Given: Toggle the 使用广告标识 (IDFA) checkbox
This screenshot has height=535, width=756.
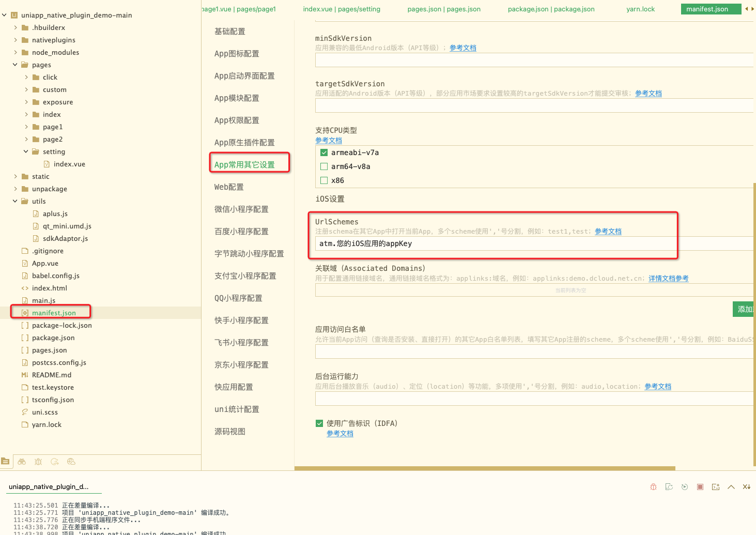Looking at the screenshot, I should (x=319, y=423).
